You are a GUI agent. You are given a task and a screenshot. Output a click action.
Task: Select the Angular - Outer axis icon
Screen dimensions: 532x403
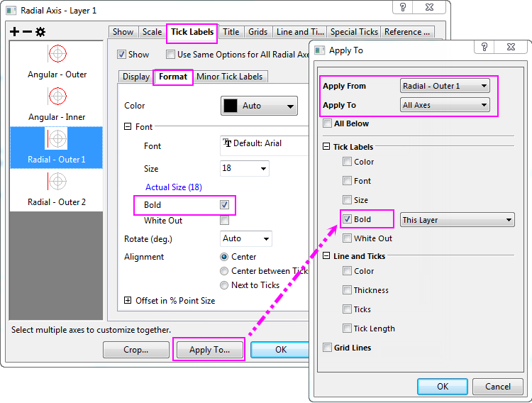[57, 54]
